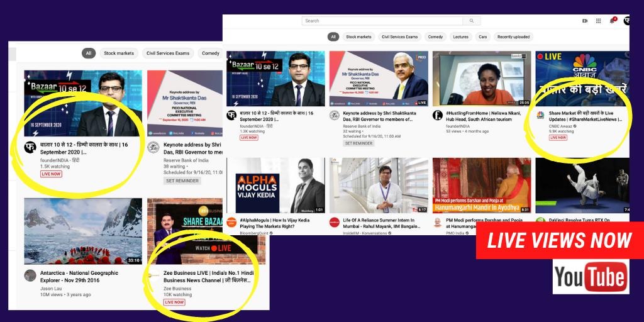Click the verified badge beside CNBC Awaaz
This screenshot has width=644, height=322.
coord(575,126)
